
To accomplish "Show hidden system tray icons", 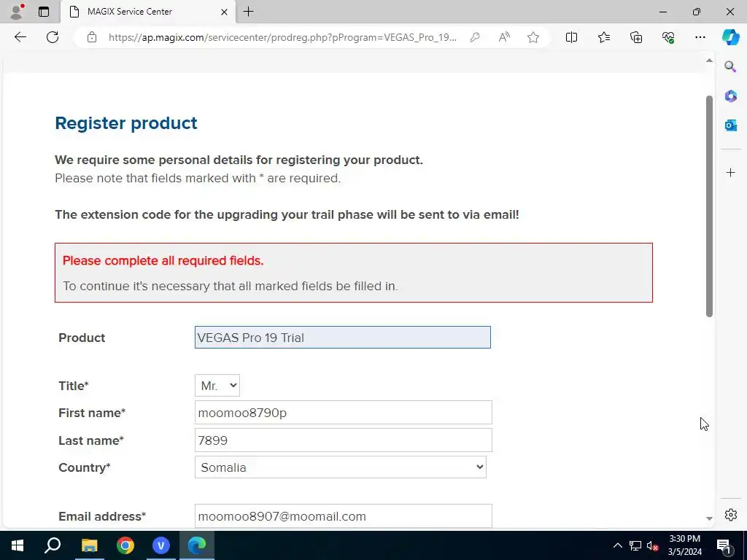I will pos(617,545).
